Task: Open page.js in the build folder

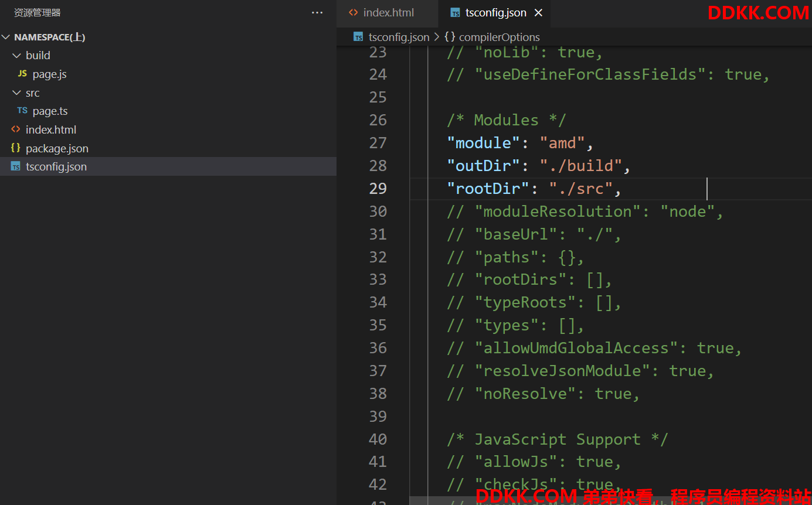Action: pyautogui.click(x=49, y=74)
